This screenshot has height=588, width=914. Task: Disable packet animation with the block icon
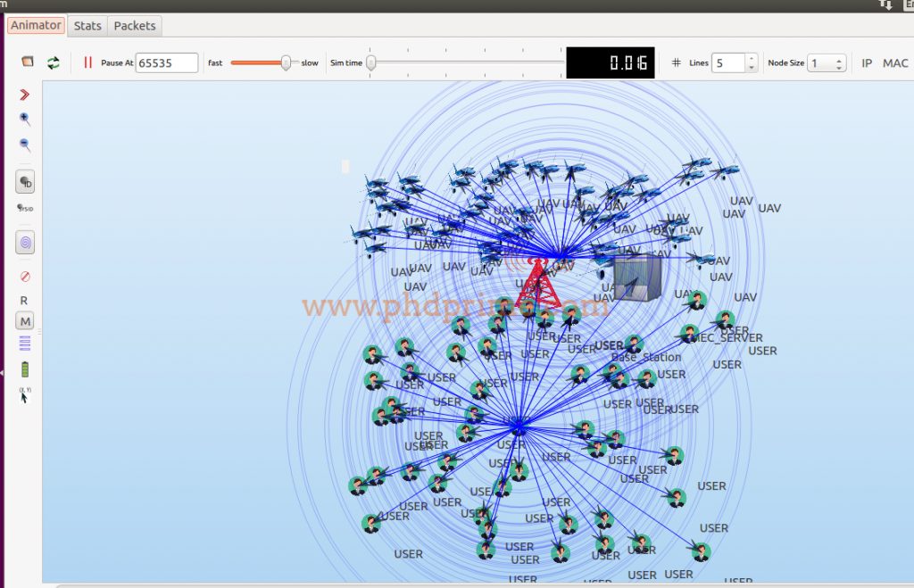[24, 276]
